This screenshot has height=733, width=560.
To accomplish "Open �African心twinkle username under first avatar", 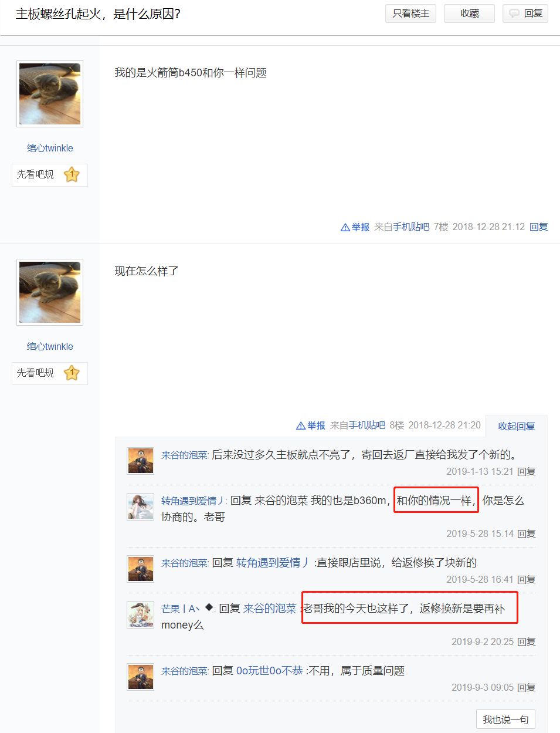I will point(50,148).
